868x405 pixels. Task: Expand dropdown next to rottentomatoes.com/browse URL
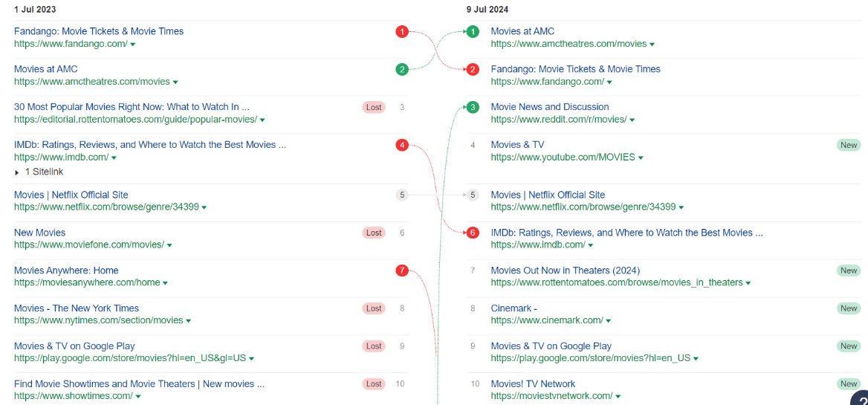[x=748, y=282]
